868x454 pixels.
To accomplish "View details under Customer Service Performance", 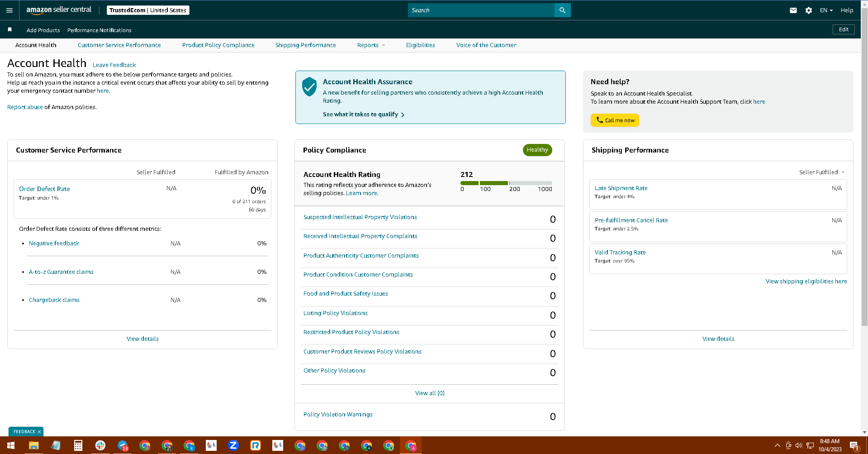I will click(142, 339).
